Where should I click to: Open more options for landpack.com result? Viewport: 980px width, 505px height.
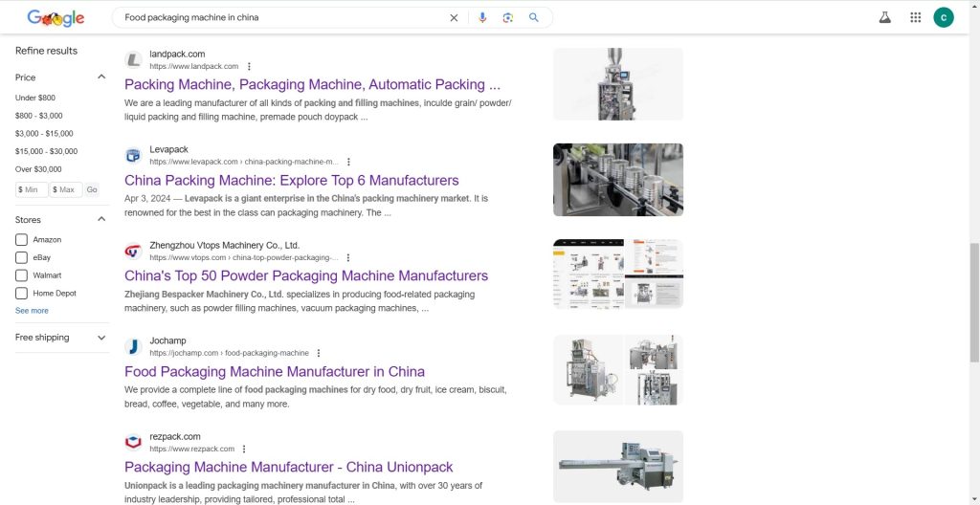click(249, 66)
